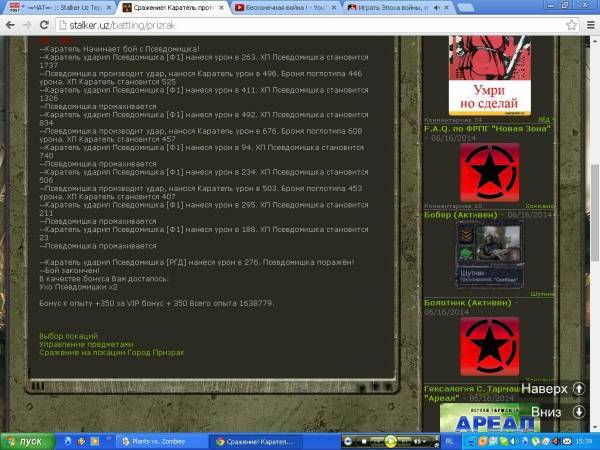Click the Наверх scroll-to-top arrow icon
The width and height of the screenshot is (600, 450).
[x=578, y=388]
